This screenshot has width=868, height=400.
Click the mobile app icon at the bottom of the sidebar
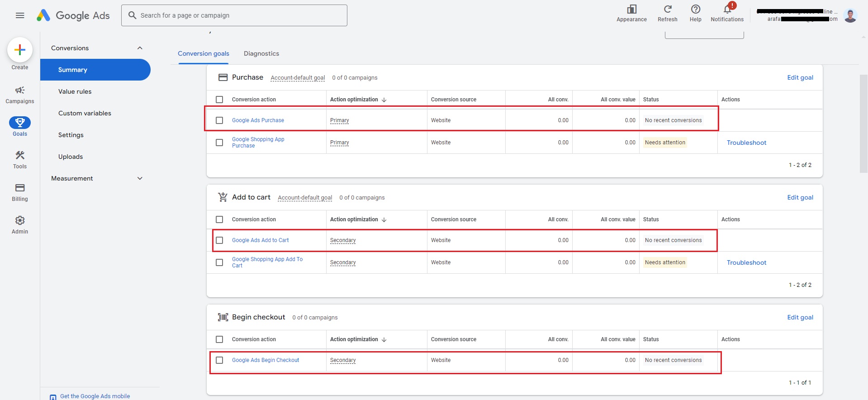point(53,397)
